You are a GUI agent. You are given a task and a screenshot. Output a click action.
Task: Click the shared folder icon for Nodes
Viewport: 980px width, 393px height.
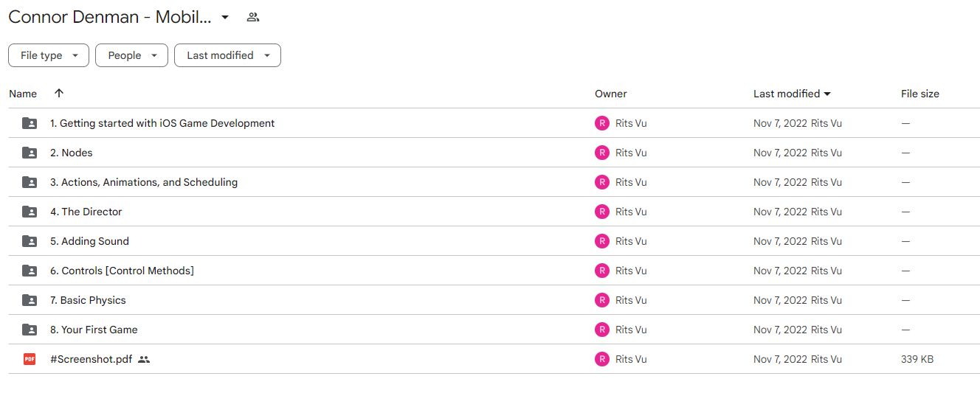30,153
